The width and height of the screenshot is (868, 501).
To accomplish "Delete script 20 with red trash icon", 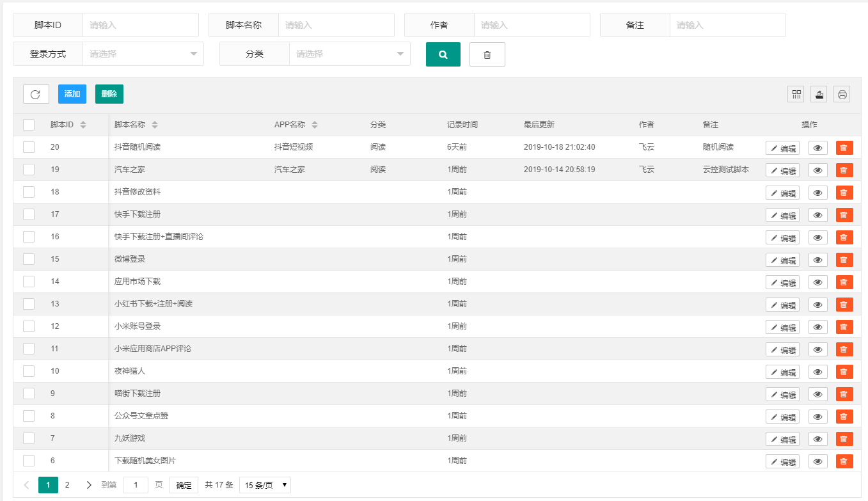I will click(844, 148).
